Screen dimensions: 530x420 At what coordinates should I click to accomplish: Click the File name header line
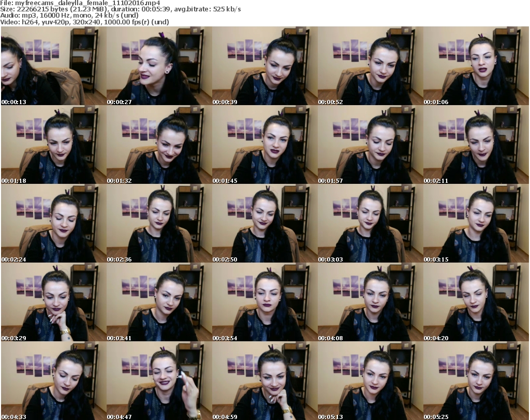click(80, 3)
